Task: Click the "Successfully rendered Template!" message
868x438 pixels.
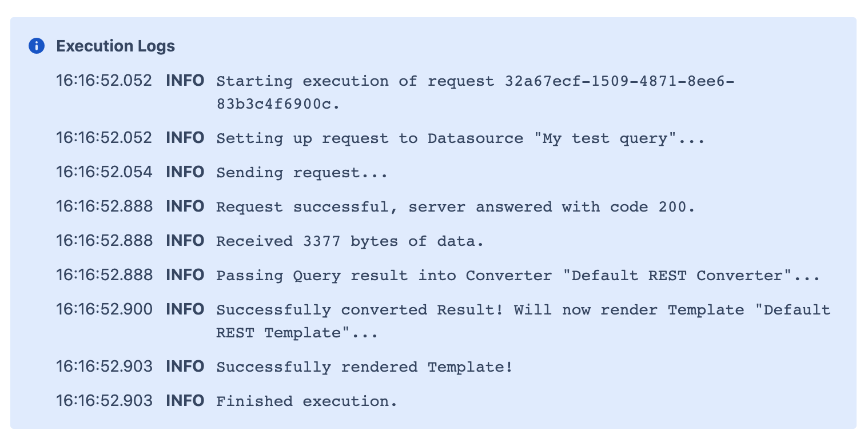Action: [x=364, y=367]
